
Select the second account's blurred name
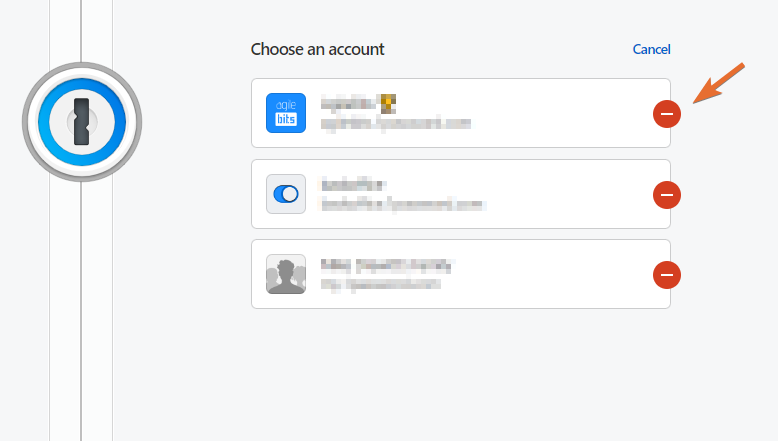pyautogui.click(x=353, y=184)
